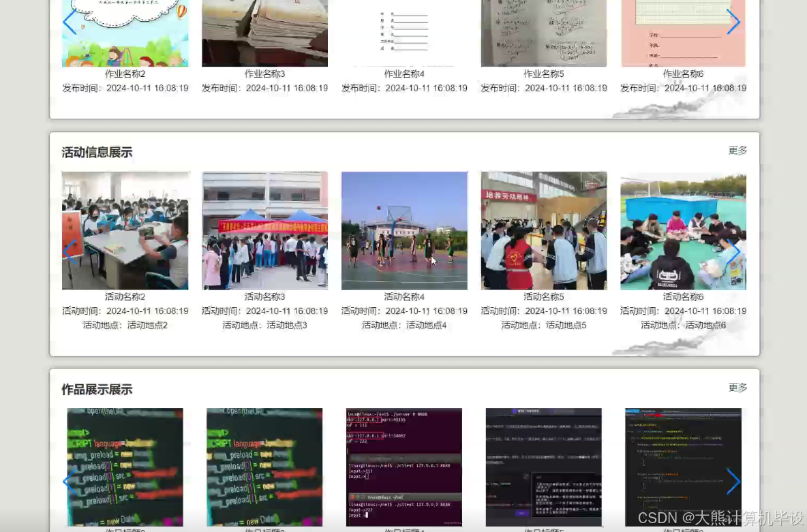Viewport: 807px width, 532px height.
Task: Open the 作业名称3 stacked books thumbnail
Action: pos(264,33)
